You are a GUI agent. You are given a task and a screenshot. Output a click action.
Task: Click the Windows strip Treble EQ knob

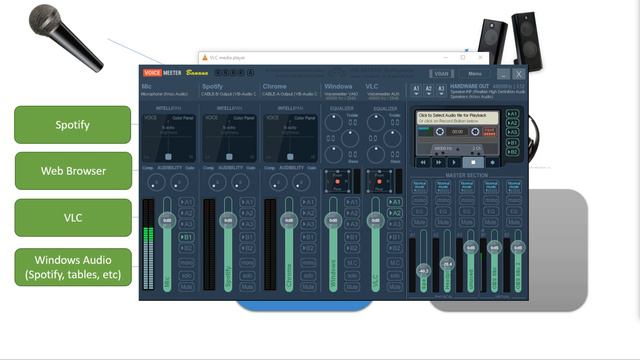tap(333, 122)
